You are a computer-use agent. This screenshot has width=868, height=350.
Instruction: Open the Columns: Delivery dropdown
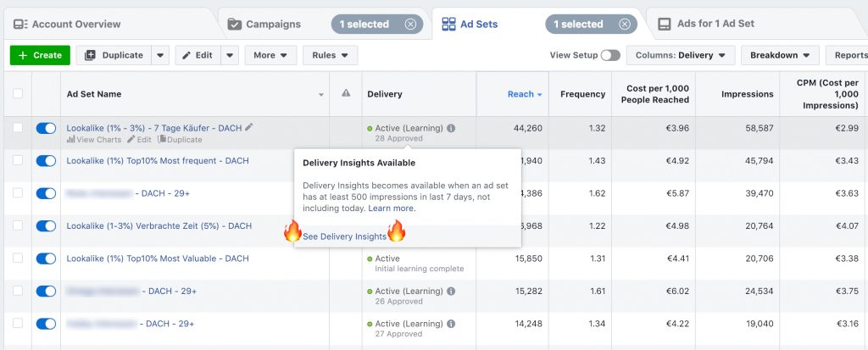tap(680, 55)
